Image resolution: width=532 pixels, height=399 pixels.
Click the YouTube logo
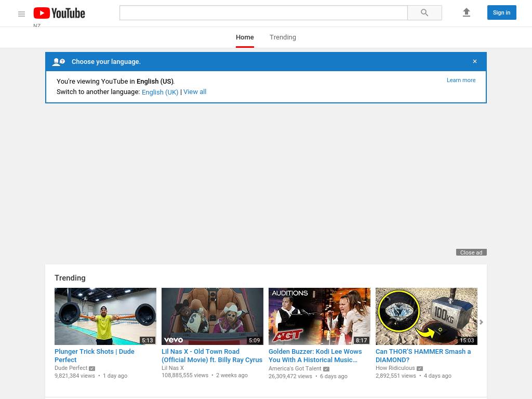coord(59,13)
